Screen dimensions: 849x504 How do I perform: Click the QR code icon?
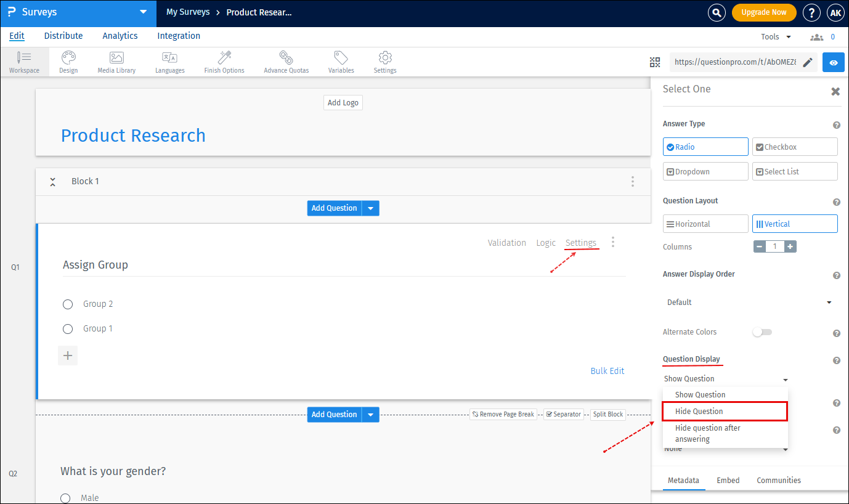pos(654,62)
